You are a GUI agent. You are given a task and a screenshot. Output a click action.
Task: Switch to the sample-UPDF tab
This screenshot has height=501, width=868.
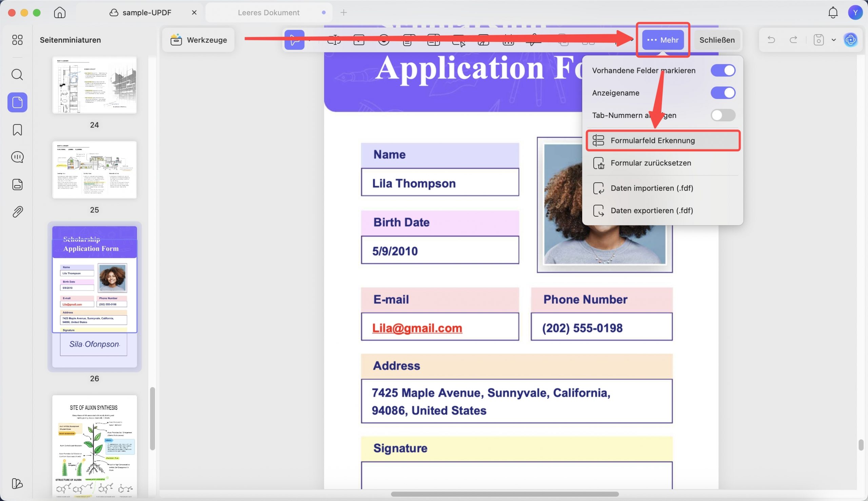pyautogui.click(x=140, y=13)
